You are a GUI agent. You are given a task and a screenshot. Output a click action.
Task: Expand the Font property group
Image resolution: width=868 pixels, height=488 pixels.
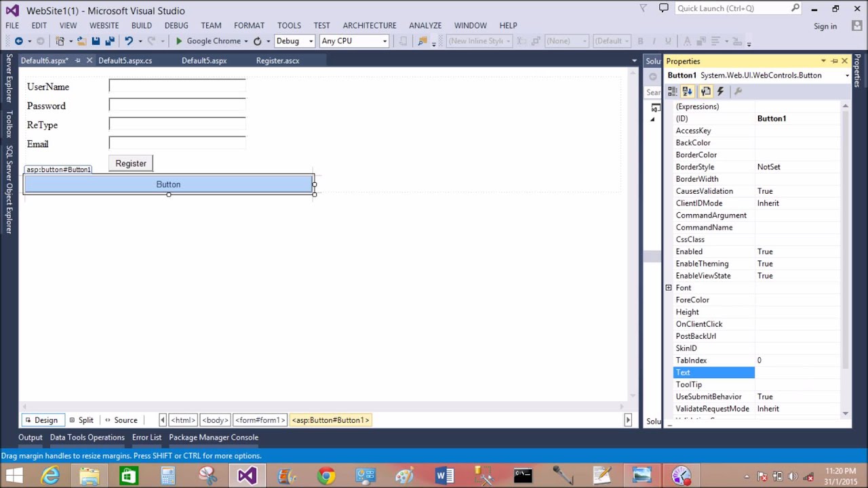click(x=668, y=288)
